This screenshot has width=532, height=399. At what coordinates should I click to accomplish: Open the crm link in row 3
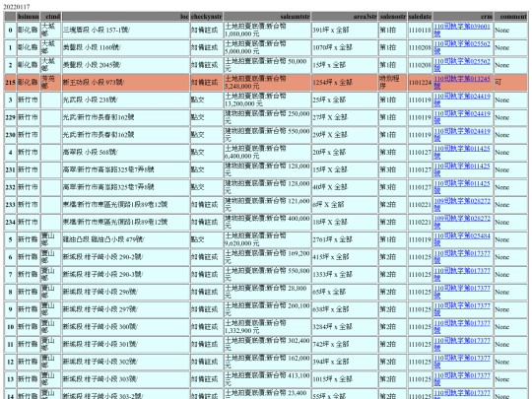coord(462,100)
